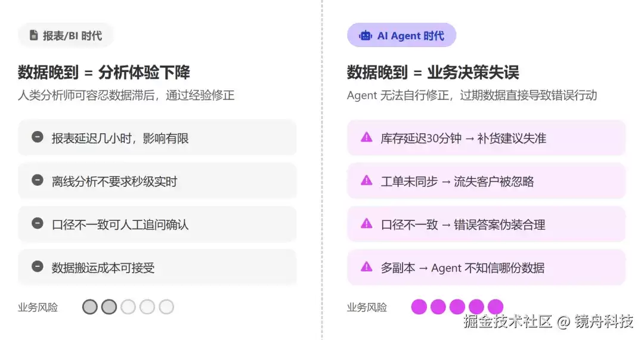Click minus icon beside 数据搬运成本可接受

(38, 267)
